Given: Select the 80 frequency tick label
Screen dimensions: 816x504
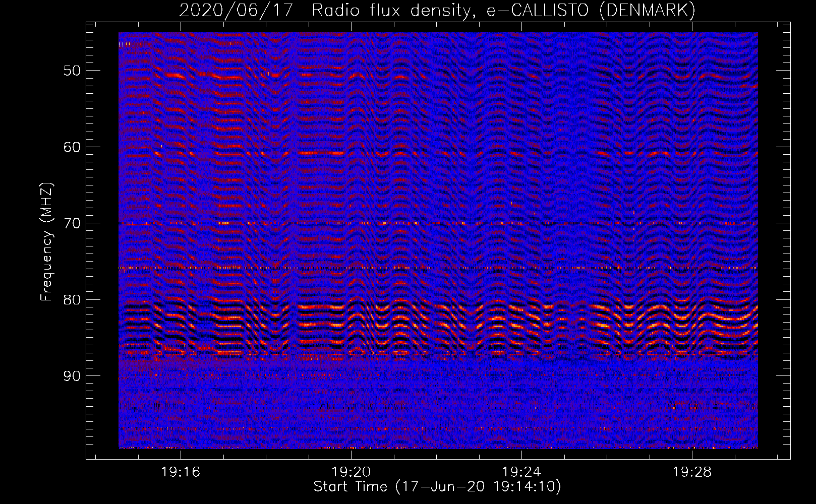Looking at the screenshot, I should 72,300.
